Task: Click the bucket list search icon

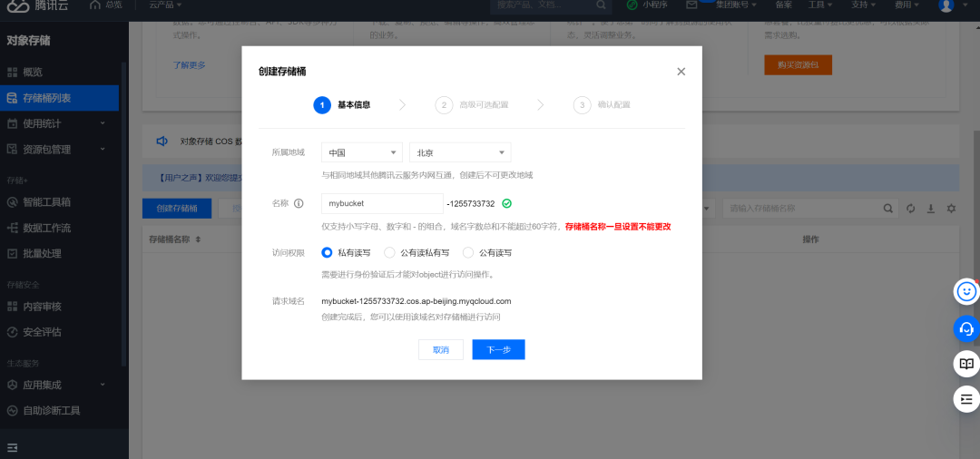Action: [x=888, y=209]
